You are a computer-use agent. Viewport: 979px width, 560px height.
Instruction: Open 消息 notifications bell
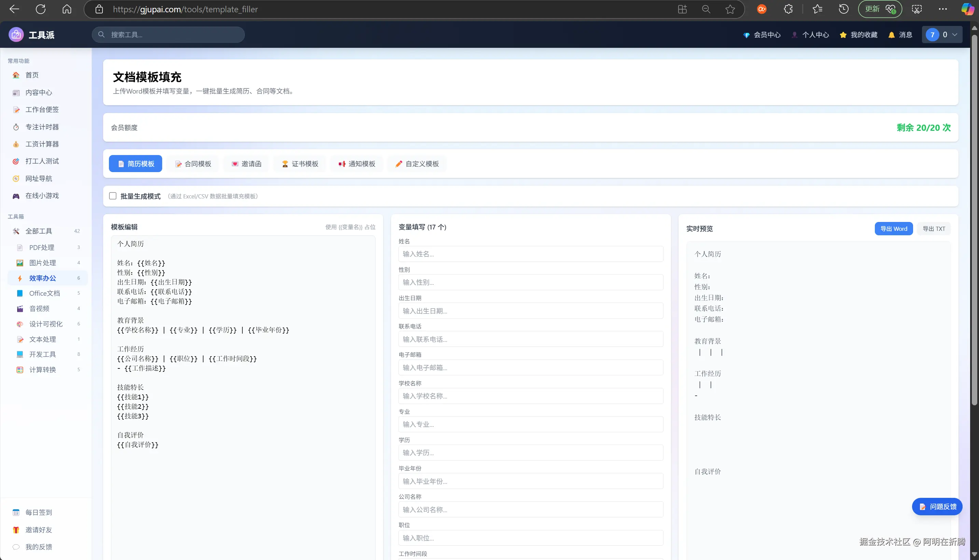tap(900, 34)
